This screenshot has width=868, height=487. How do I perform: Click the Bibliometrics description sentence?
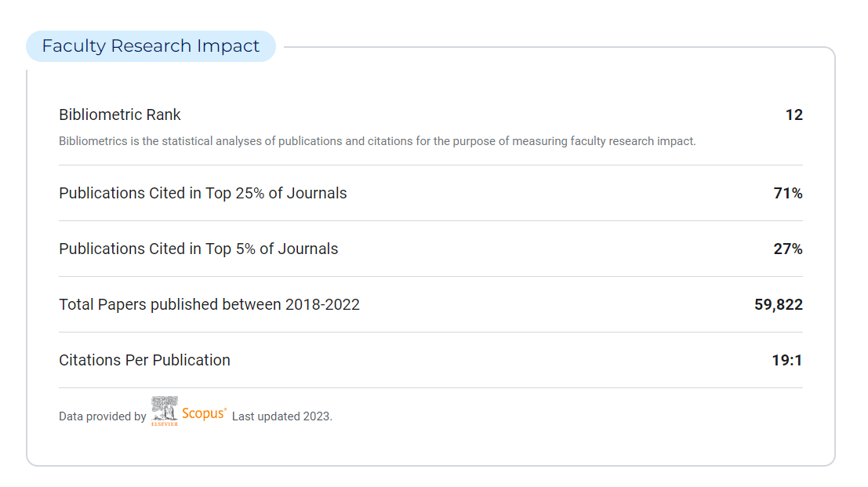click(x=377, y=142)
